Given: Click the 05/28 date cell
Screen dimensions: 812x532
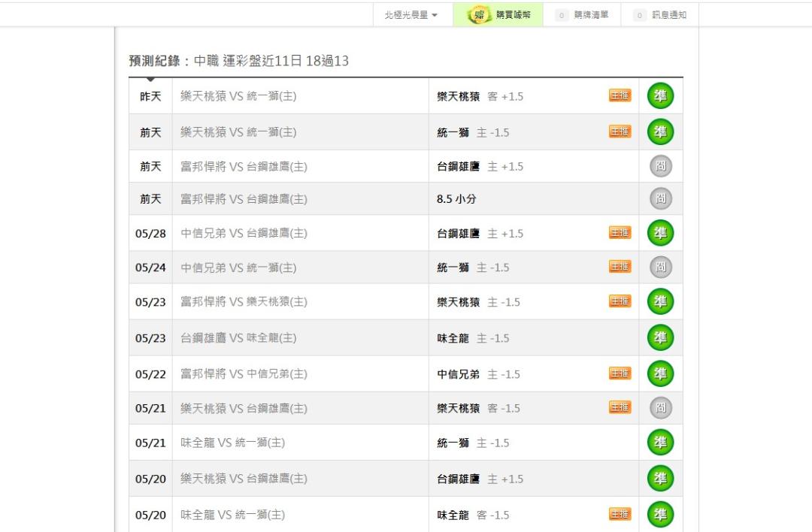Looking at the screenshot, I should 150,234.
